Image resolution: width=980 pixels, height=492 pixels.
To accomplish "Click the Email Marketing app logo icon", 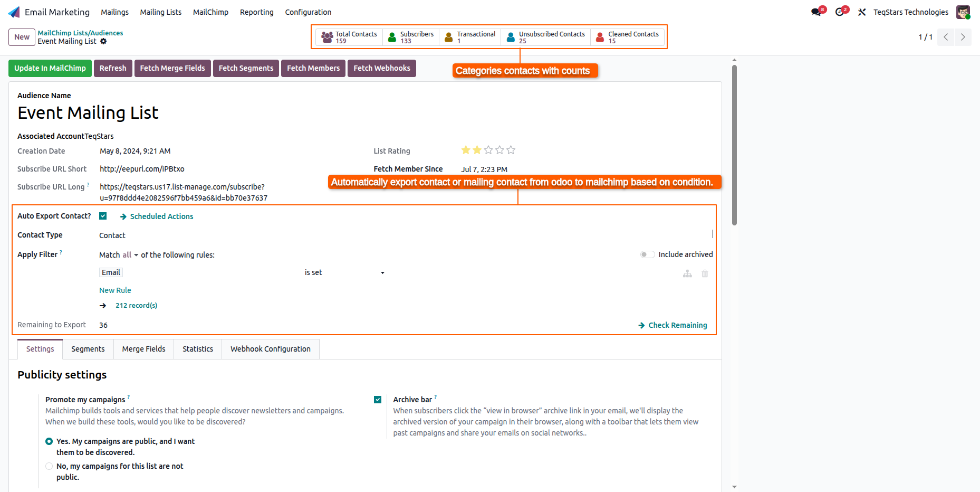I will [14, 12].
